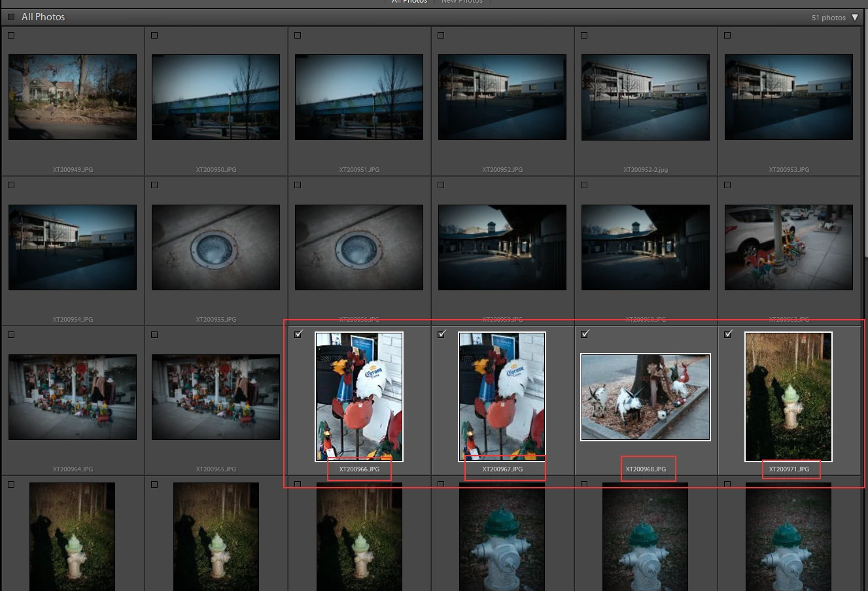Image resolution: width=868 pixels, height=591 pixels.
Task: Click the XT200950.JPG file name
Action: [216, 170]
